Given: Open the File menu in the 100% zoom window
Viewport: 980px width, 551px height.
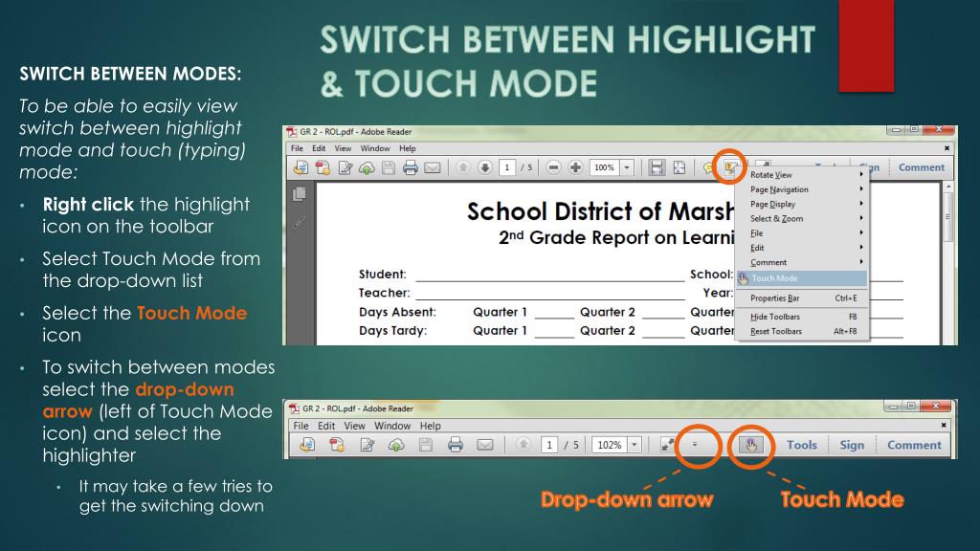Looking at the screenshot, I should tap(297, 148).
